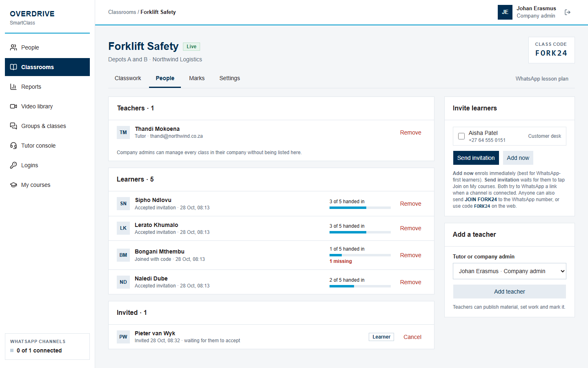The width and height of the screenshot is (588, 368).
Task: Click the Learner role badge for Pieter
Action: click(381, 337)
